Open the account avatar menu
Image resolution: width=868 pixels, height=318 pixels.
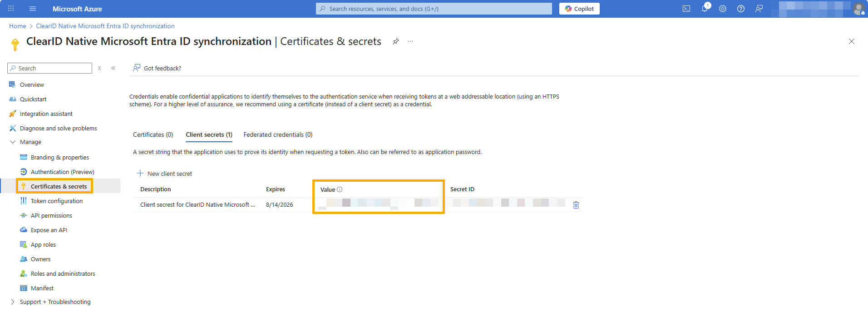pyautogui.click(x=858, y=9)
